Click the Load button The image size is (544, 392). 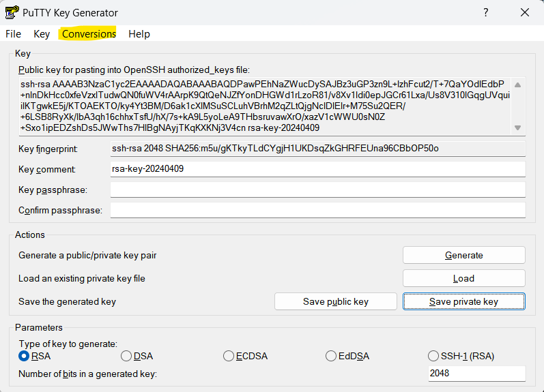pos(464,278)
